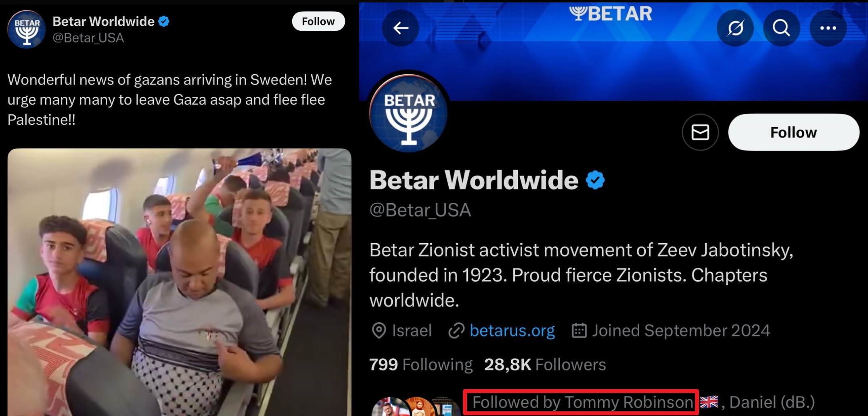Click the follower avatars next to Followed by

tap(416, 407)
